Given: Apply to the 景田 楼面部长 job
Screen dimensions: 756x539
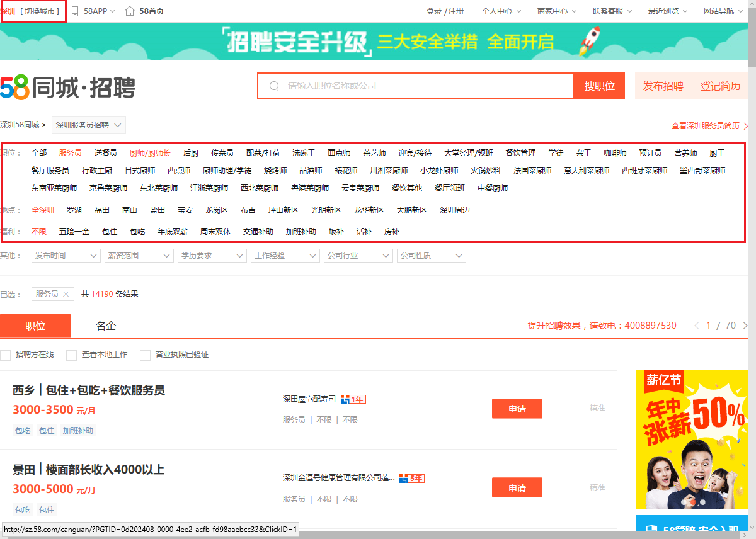Looking at the screenshot, I should pos(517,488).
